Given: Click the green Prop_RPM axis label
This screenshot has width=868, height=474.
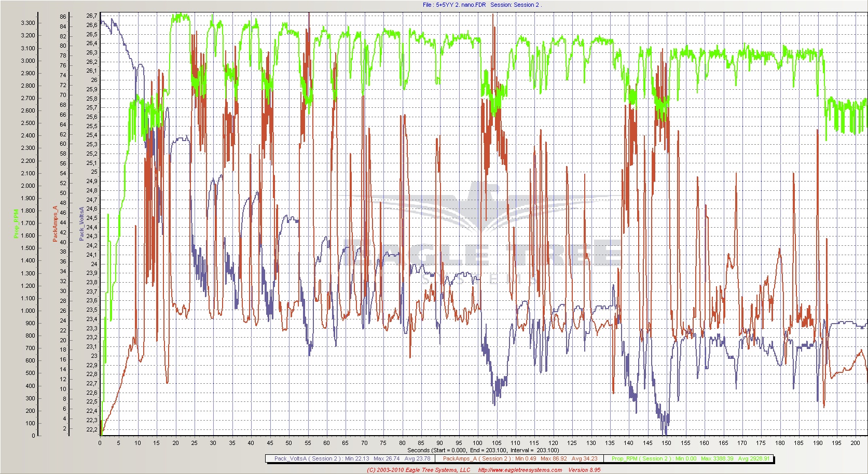Looking at the screenshot, I should click(16, 224).
